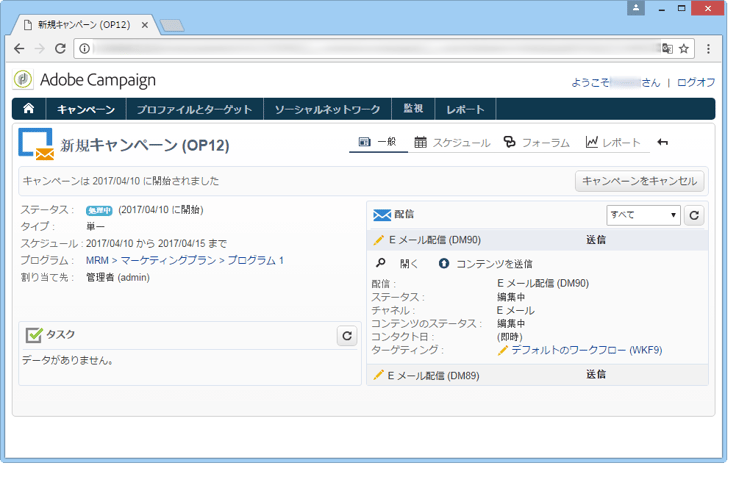This screenshot has width=750, height=485.
Task: Open the プログラム 1 link
Action: tap(255, 260)
